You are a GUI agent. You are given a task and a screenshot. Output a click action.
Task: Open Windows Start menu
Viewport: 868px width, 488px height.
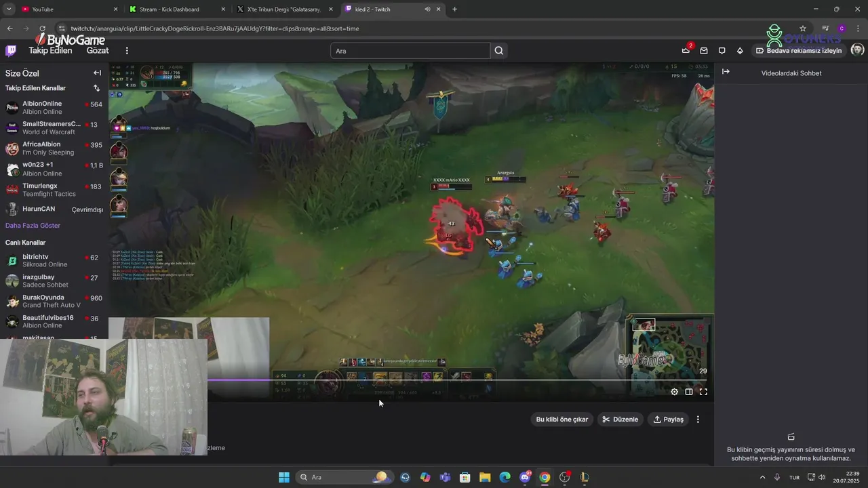[284, 477]
